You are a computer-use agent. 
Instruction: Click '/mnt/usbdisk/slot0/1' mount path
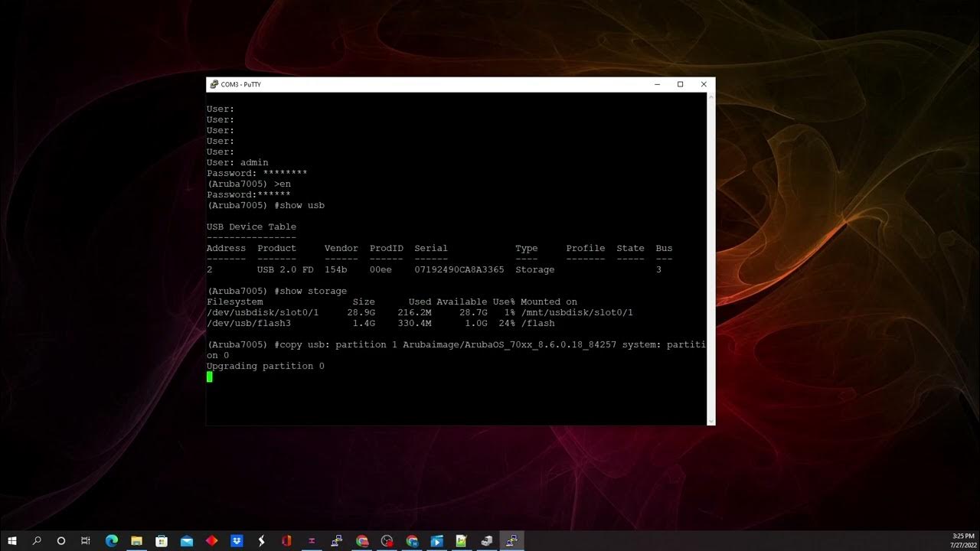click(x=577, y=312)
